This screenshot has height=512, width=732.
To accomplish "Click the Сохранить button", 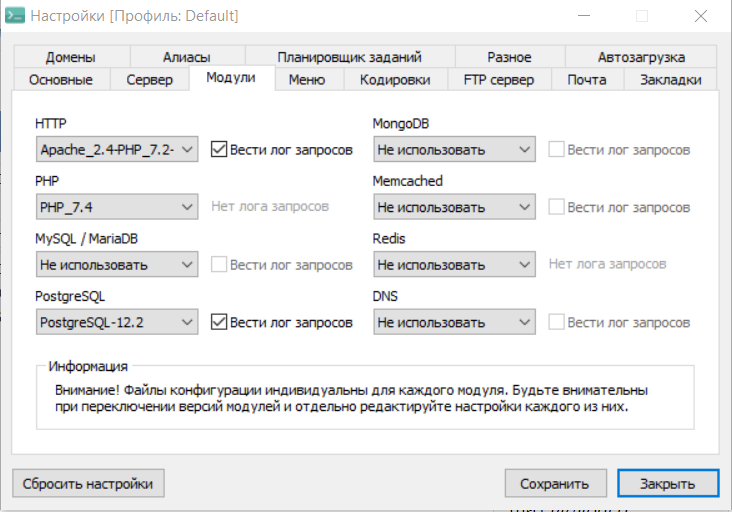I will click(x=555, y=483).
